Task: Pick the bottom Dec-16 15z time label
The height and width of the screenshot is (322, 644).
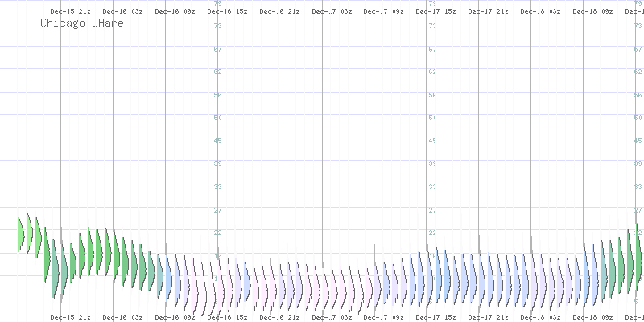Action: point(227,317)
